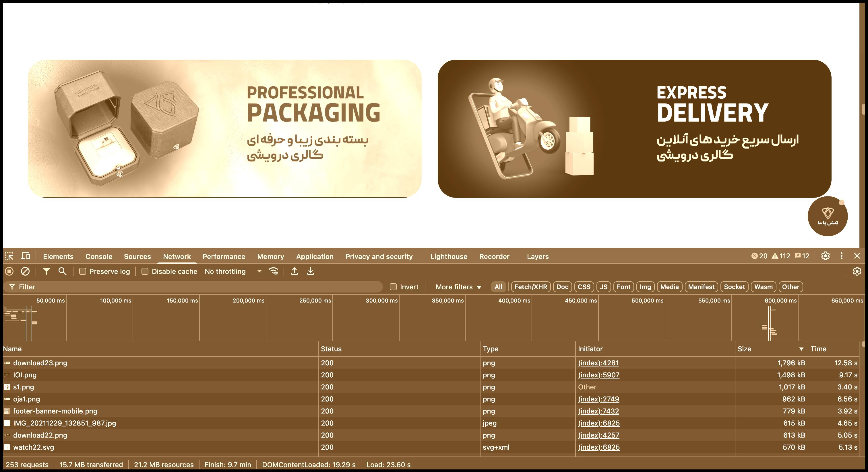Tick the Invert filter checkbox
Screen dimensions: 868x472
(393, 287)
